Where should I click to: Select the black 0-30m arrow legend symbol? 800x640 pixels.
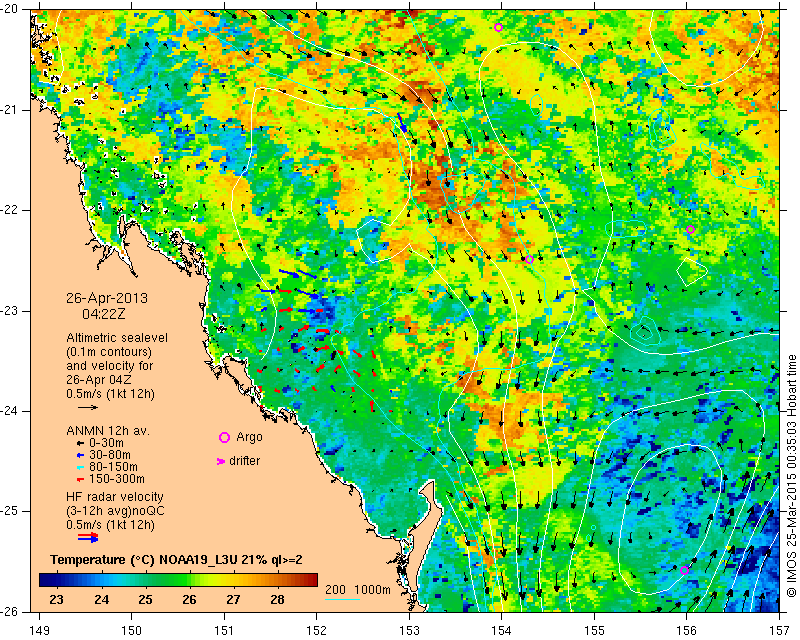click(80, 444)
